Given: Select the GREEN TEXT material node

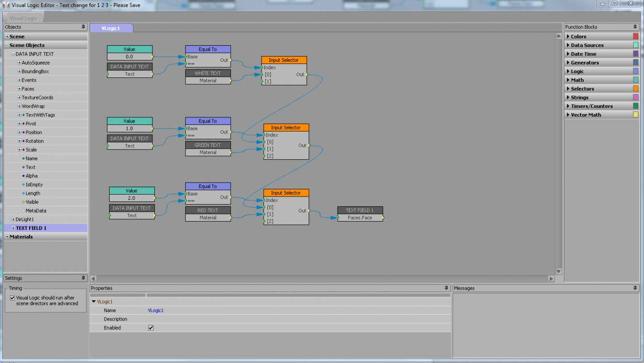Looking at the screenshot, I should [208, 149].
